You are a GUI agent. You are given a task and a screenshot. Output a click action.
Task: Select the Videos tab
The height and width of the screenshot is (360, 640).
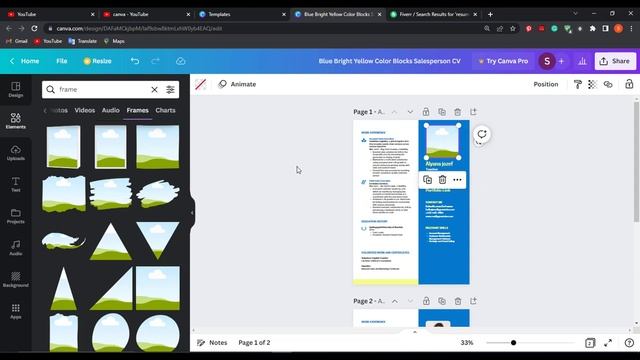pyautogui.click(x=84, y=110)
